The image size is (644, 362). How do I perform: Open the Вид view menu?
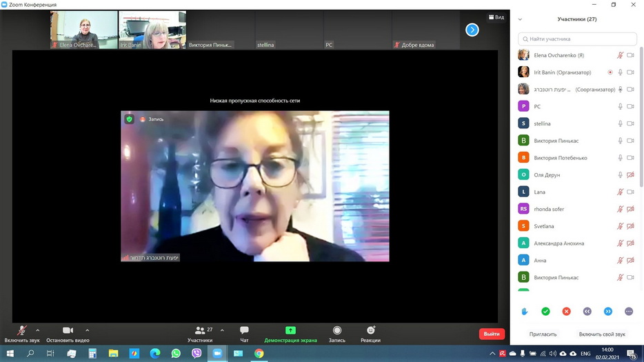496,17
